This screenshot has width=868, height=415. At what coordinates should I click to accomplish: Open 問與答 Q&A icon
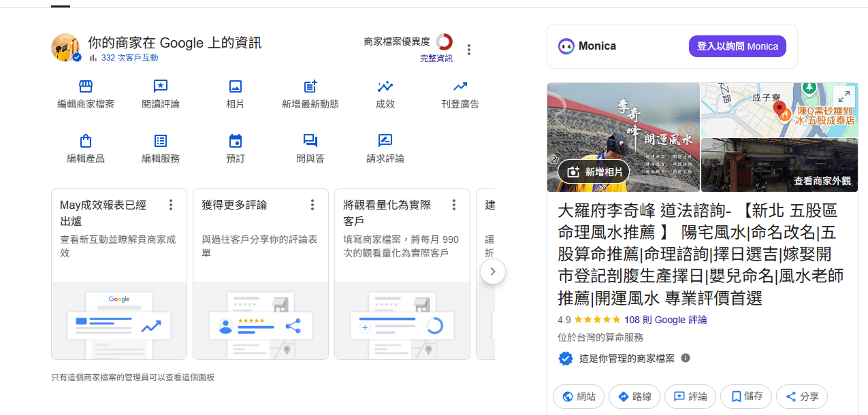coord(310,141)
